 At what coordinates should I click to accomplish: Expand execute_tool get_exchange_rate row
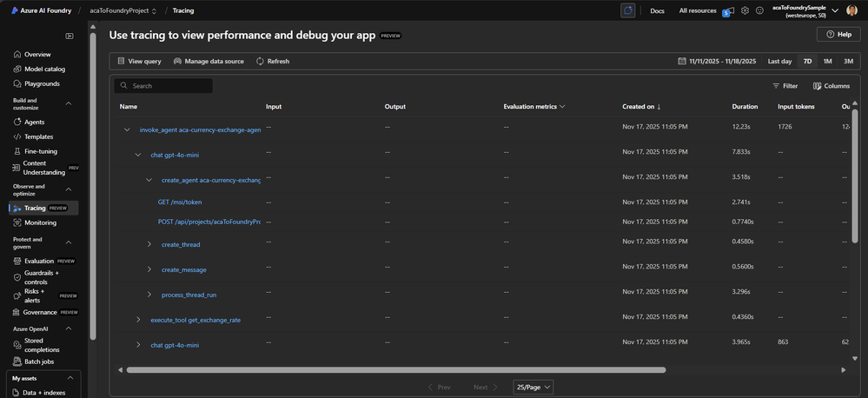[x=138, y=320]
